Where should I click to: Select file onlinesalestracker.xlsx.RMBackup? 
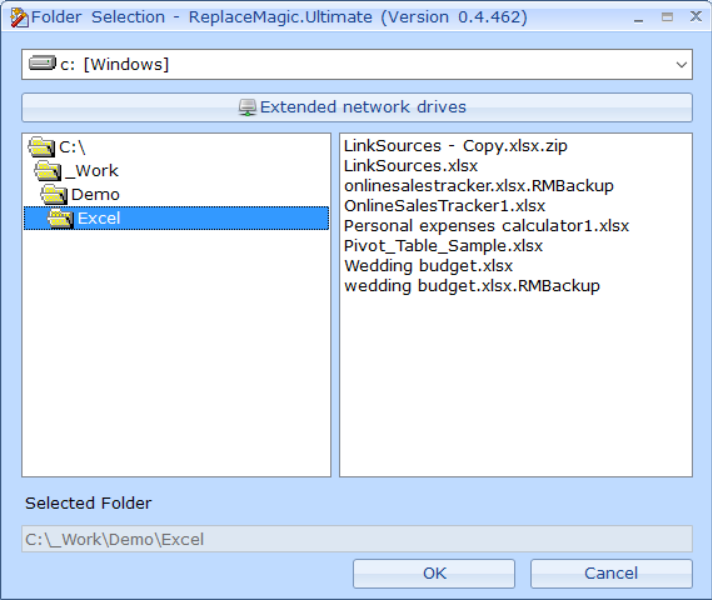point(479,186)
